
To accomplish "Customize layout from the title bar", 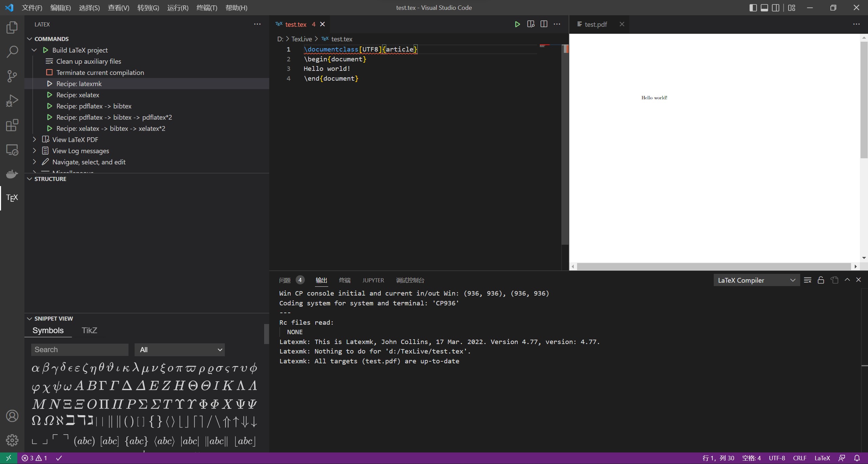I will tap(792, 7).
